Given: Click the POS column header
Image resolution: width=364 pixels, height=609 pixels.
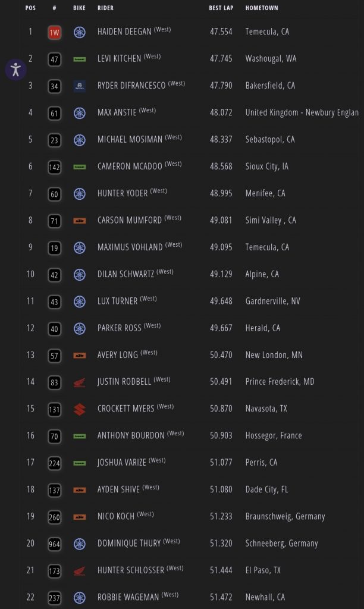Looking at the screenshot, I should [x=30, y=8].
